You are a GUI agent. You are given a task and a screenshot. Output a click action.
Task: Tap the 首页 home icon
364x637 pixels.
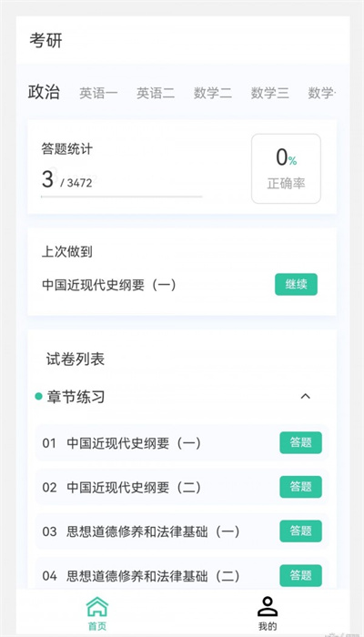(x=97, y=612)
